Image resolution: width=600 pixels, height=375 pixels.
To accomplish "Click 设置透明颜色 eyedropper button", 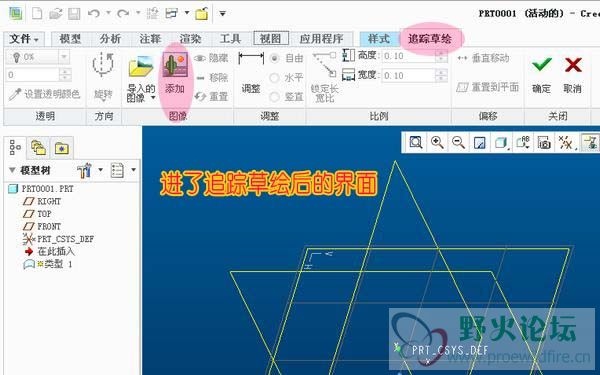I will coord(44,94).
